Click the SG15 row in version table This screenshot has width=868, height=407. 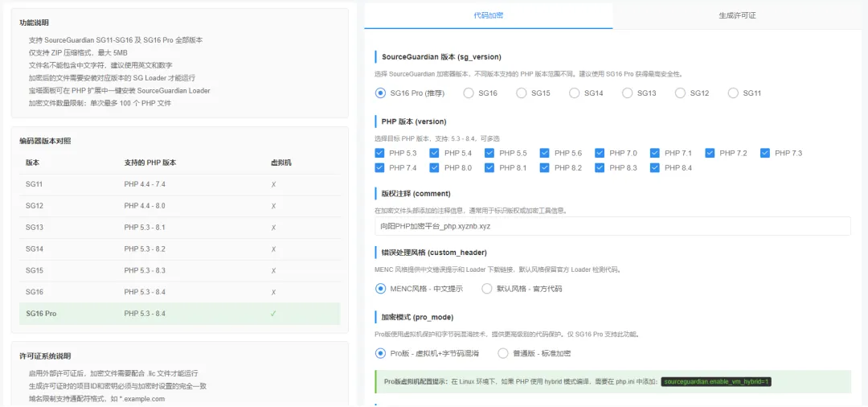pos(180,271)
